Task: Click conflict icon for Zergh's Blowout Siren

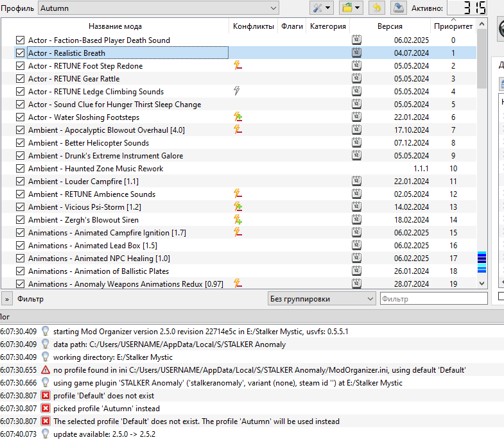Action: [238, 219]
